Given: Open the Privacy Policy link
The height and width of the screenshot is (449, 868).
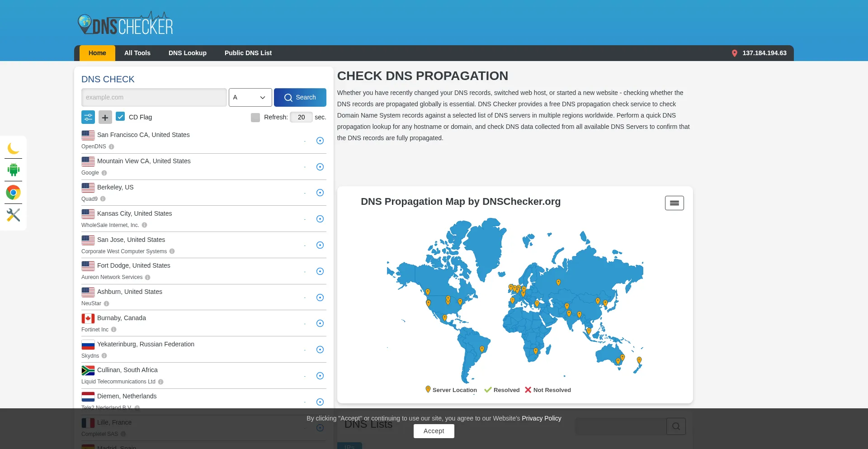Looking at the screenshot, I should 541,418.
